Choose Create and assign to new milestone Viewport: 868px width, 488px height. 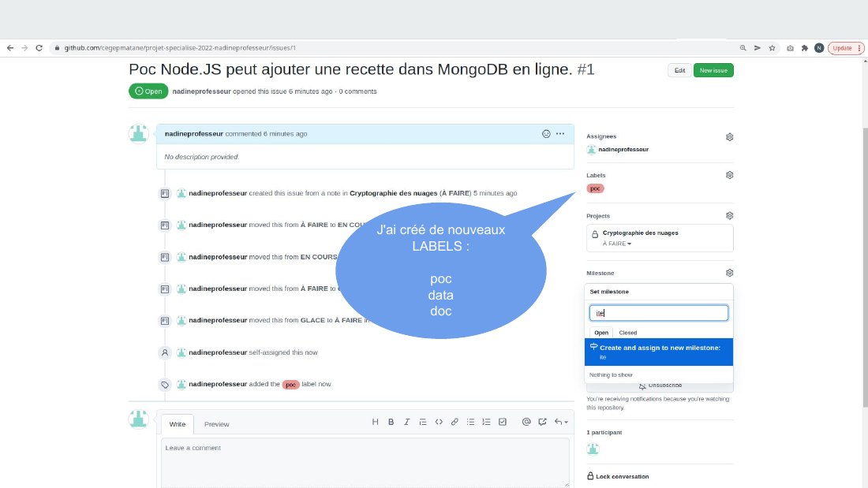click(x=659, y=352)
